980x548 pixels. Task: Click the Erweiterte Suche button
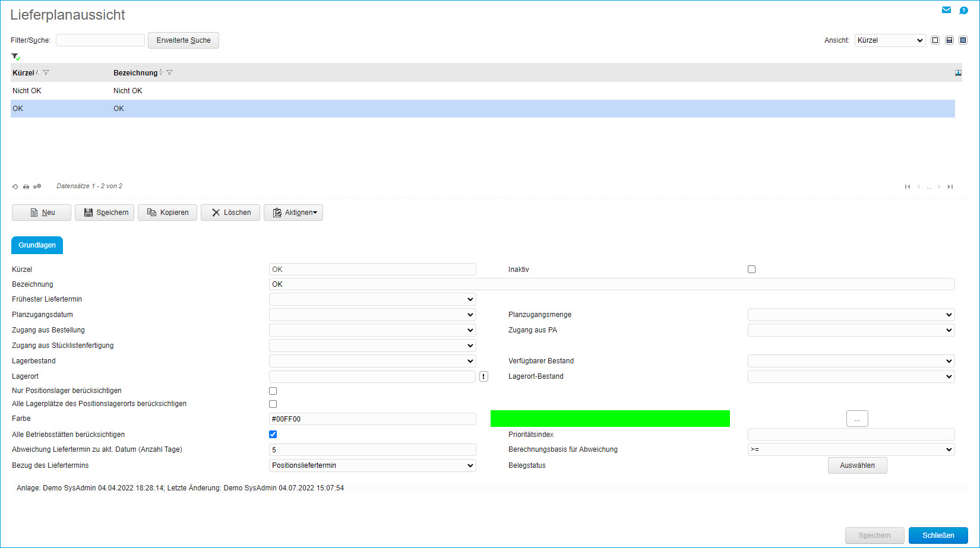point(183,40)
